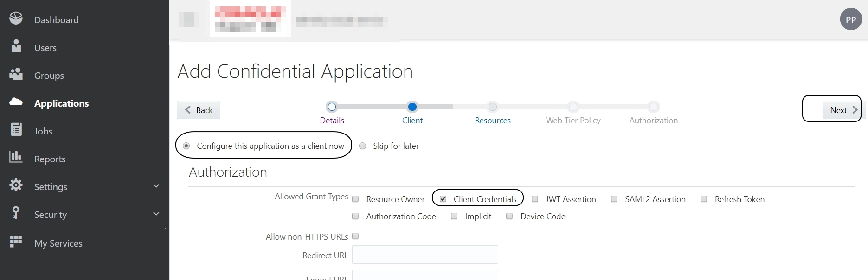This screenshot has width=868, height=280.
Task: Expand the Settings submenu chevron
Action: pyautogui.click(x=156, y=186)
